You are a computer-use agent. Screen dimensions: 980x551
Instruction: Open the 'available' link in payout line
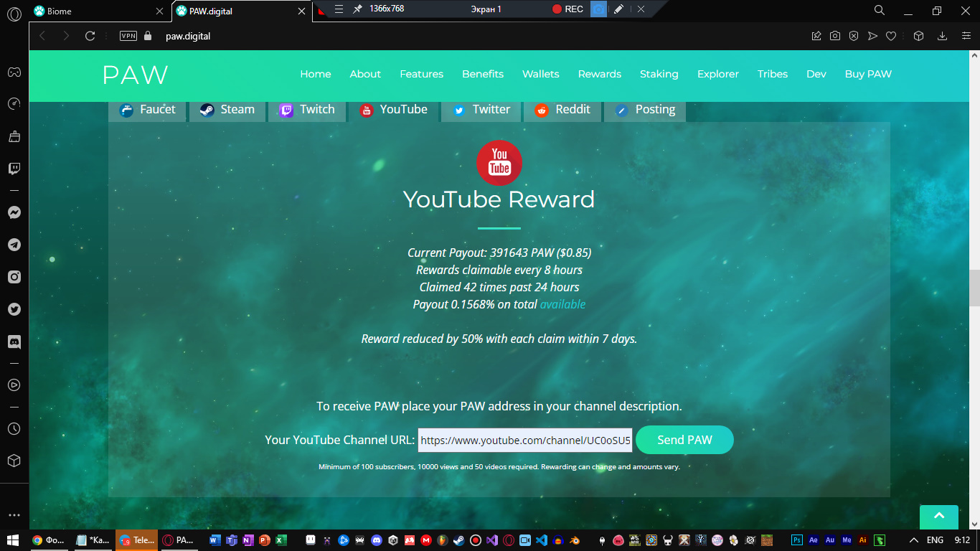coord(562,304)
